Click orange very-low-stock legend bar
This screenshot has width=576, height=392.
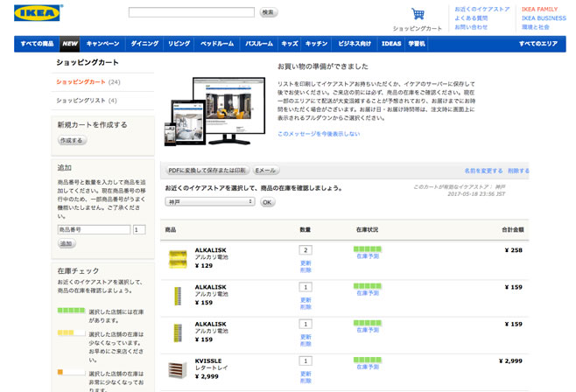[x=71, y=372]
